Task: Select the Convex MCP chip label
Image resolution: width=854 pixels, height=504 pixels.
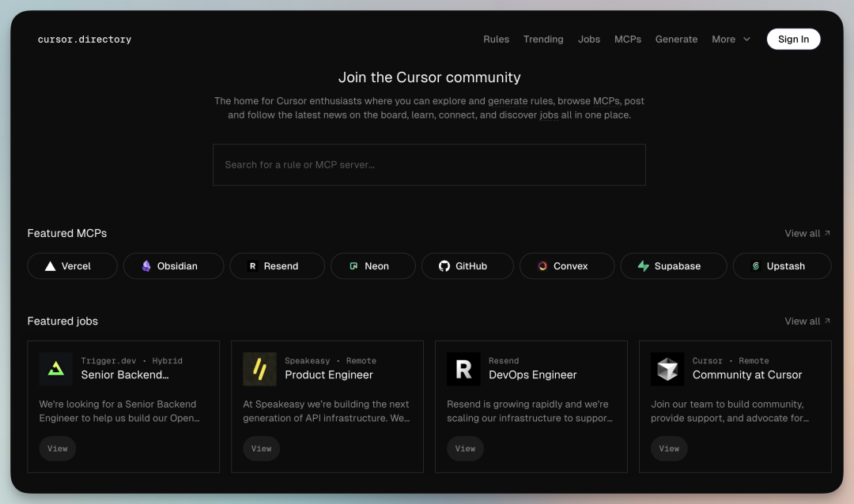Action: (x=570, y=266)
